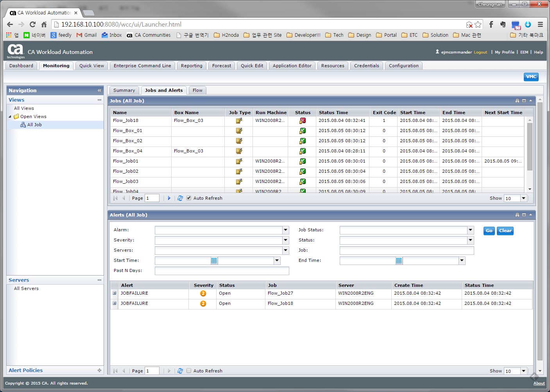Open the Chrome menu hamburger icon

point(540,24)
